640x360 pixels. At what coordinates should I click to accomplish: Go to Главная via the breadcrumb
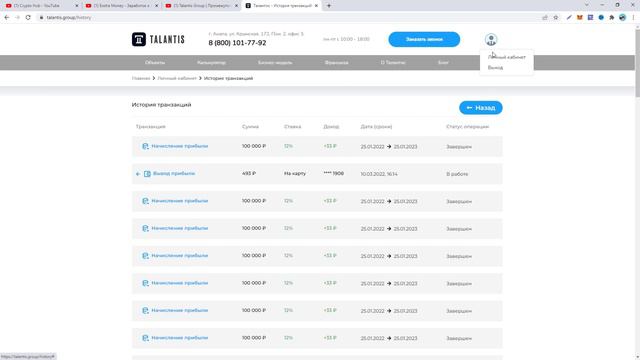141,78
